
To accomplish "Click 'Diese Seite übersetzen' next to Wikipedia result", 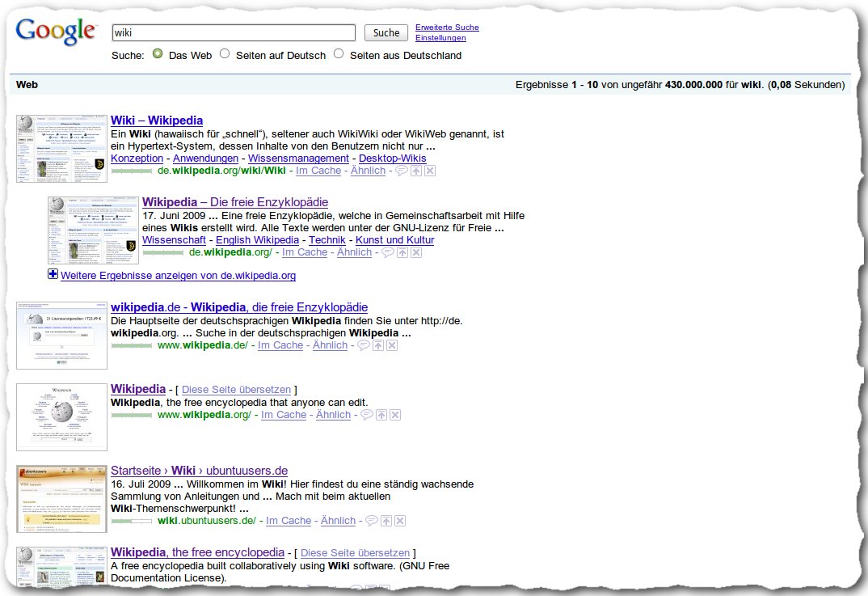I will 236,390.
